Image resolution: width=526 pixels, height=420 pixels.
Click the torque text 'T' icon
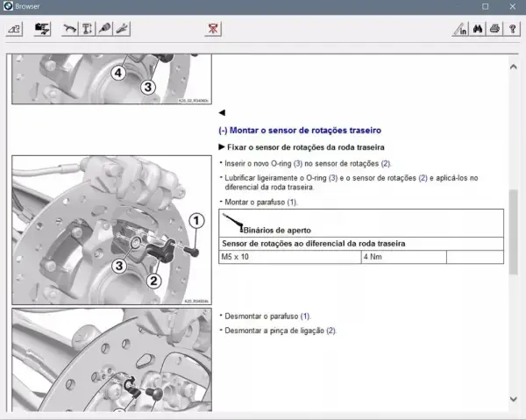pyautogui.click(x=87, y=29)
